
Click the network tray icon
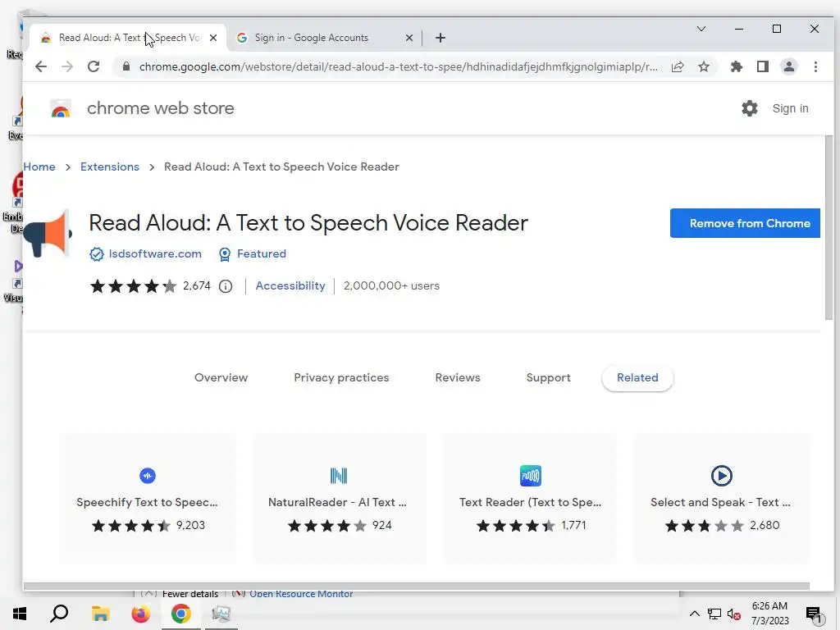click(714, 614)
